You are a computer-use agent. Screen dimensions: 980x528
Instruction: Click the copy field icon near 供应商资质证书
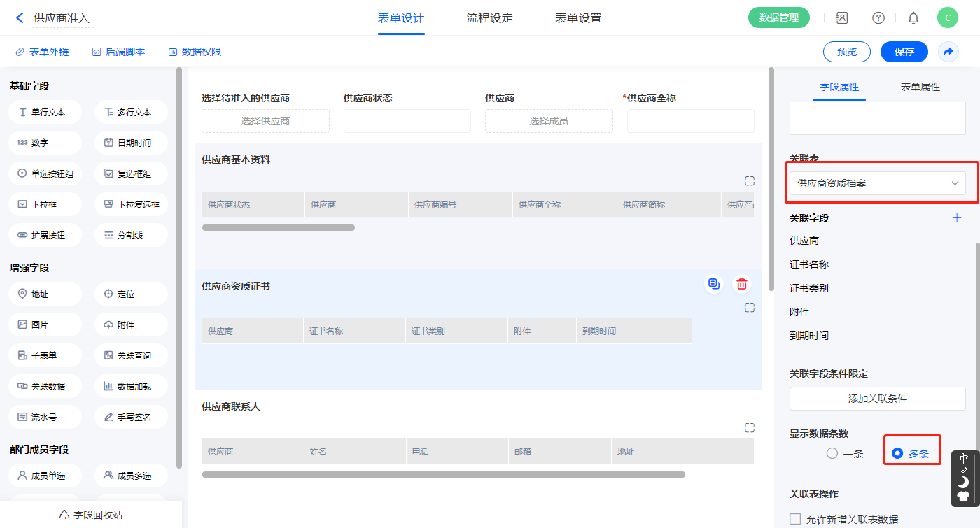point(713,284)
